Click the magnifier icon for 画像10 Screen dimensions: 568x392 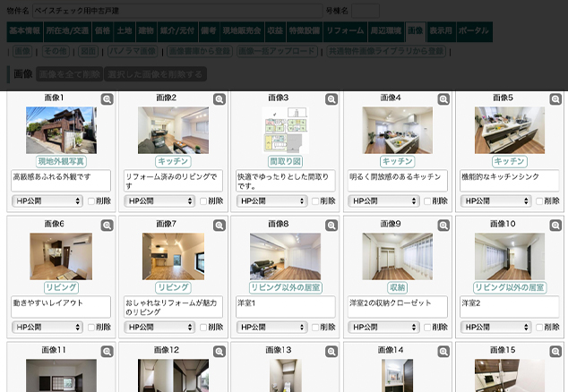click(555, 226)
